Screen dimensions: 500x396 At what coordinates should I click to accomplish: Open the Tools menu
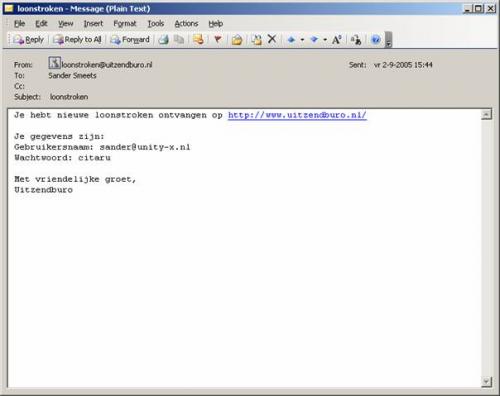[x=156, y=24]
